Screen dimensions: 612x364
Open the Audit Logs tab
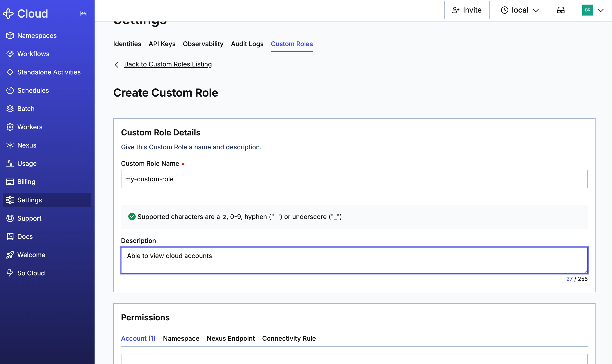click(247, 44)
